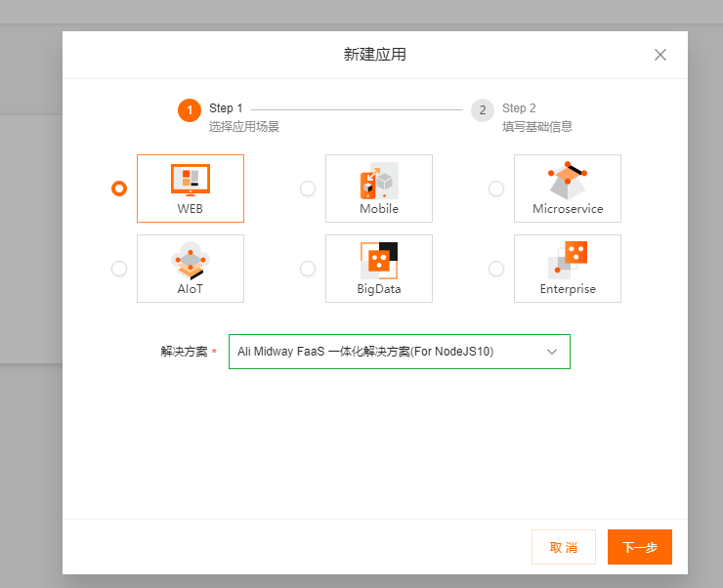Enable the Mobile radio button

click(x=308, y=189)
